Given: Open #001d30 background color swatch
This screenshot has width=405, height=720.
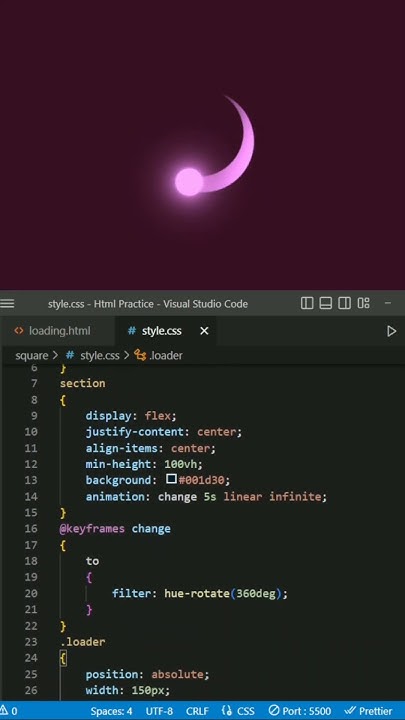Looking at the screenshot, I should [x=171, y=479].
